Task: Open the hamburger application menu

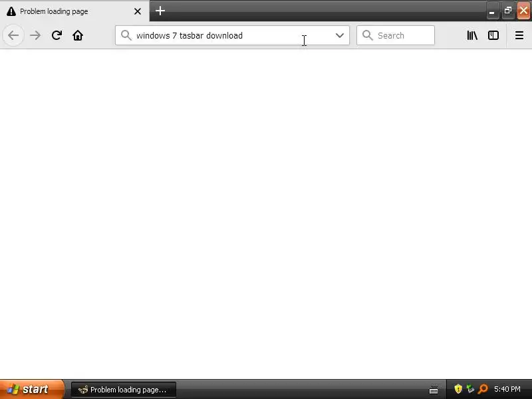Action: tap(519, 35)
